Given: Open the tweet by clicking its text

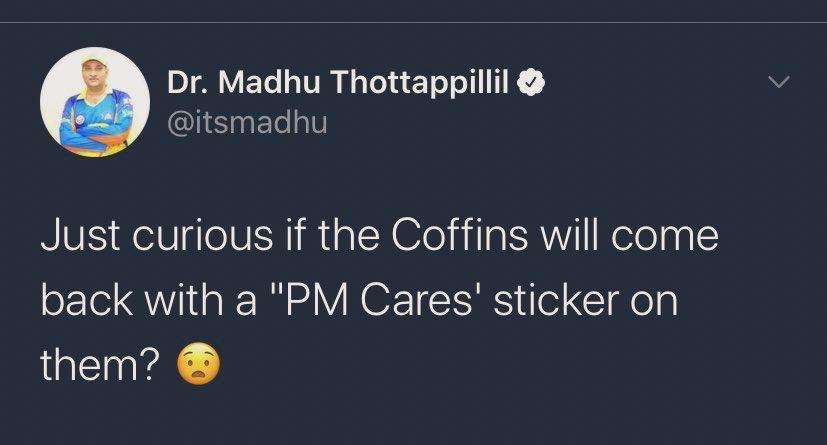Looking at the screenshot, I should tap(379, 300).
